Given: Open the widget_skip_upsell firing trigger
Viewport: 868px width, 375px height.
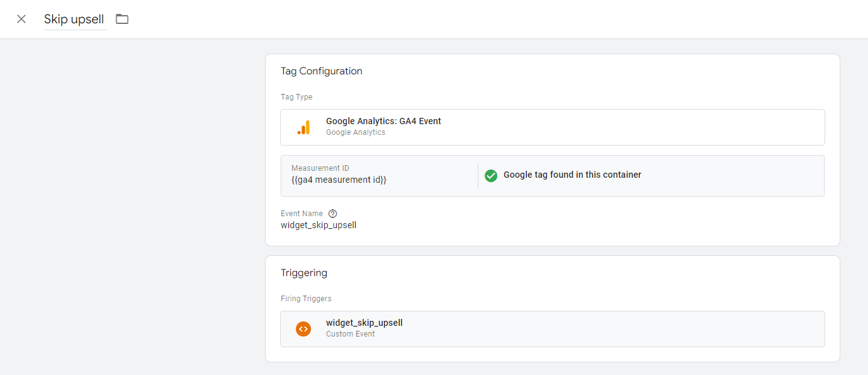Looking at the screenshot, I should (552, 328).
